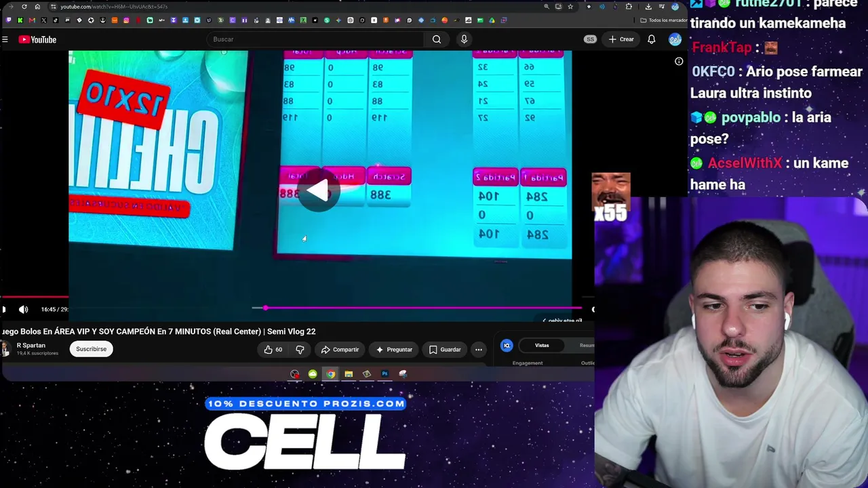Open the R Spartan channel
Image resolution: width=868 pixels, height=488 pixels.
pos(31,346)
